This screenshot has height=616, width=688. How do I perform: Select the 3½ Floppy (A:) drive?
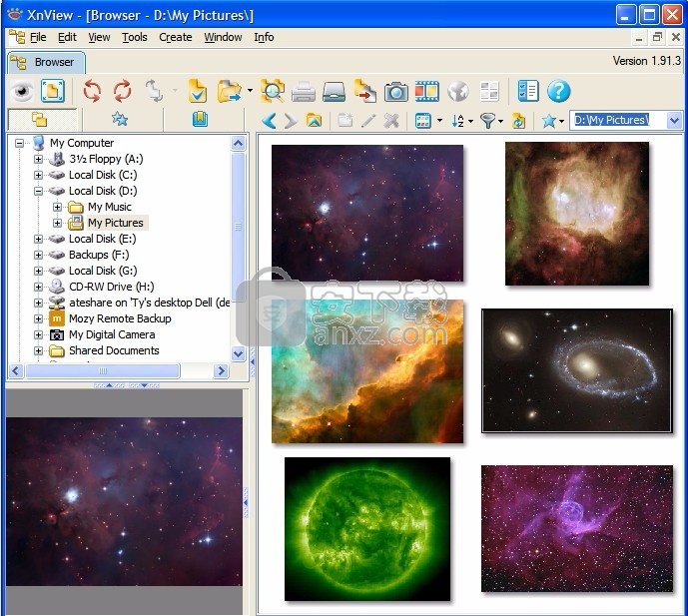tap(106, 159)
